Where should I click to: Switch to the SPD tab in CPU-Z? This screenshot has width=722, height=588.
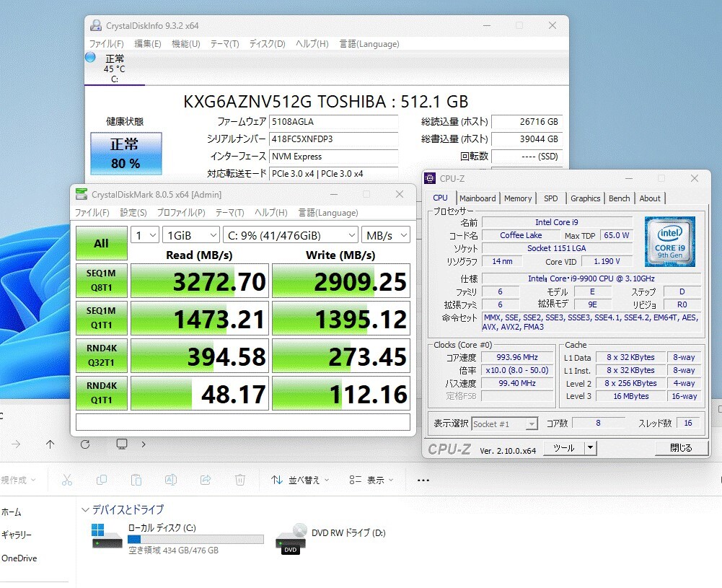[551, 198]
